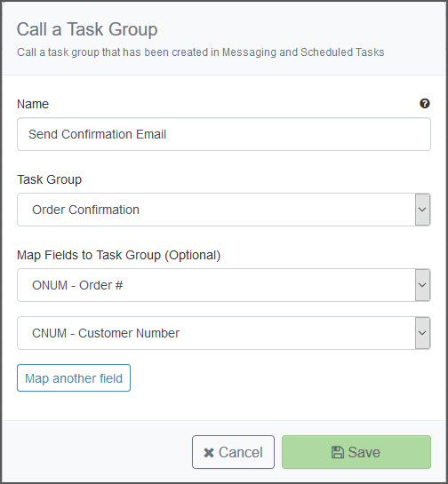Save the task group call
The width and height of the screenshot is (448, 484).
[x=356, y=452]
